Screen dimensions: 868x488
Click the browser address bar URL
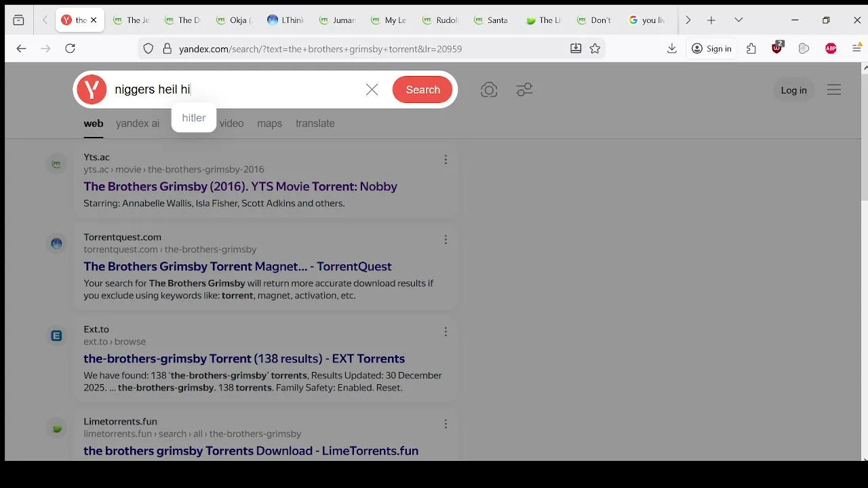(320, 49)
